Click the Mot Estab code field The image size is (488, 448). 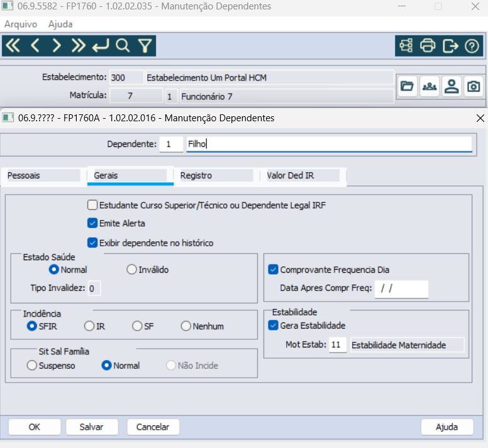(x=338, y=345)
